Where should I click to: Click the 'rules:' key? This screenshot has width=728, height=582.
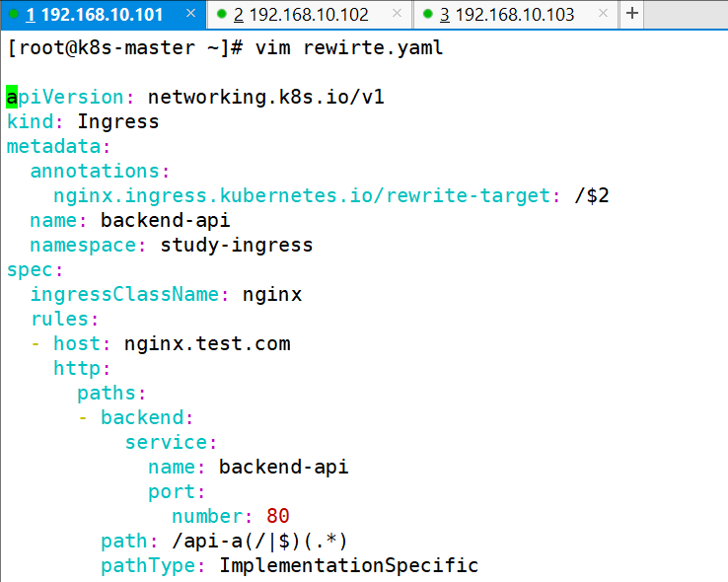click(64, 319)
